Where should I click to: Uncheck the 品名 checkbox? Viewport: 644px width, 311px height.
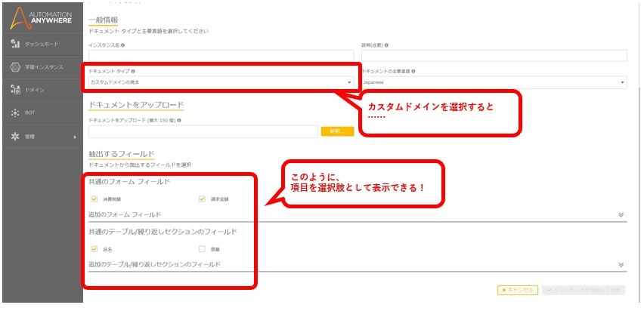coord(94,248)
